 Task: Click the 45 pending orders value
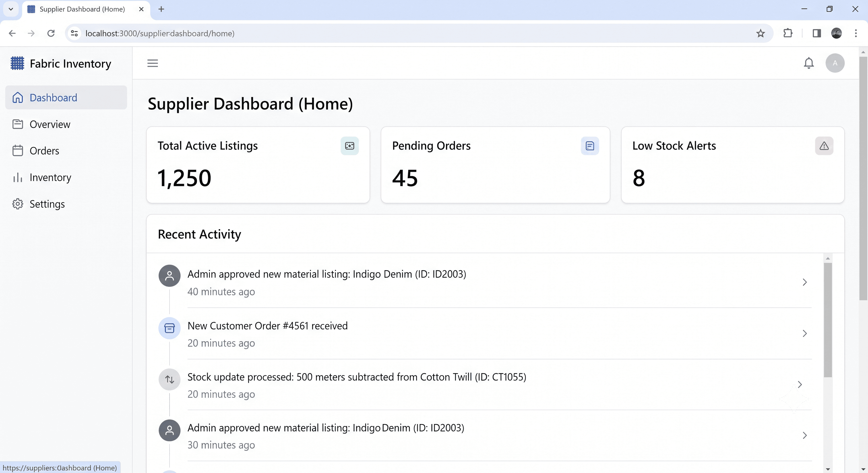point(405,178)
